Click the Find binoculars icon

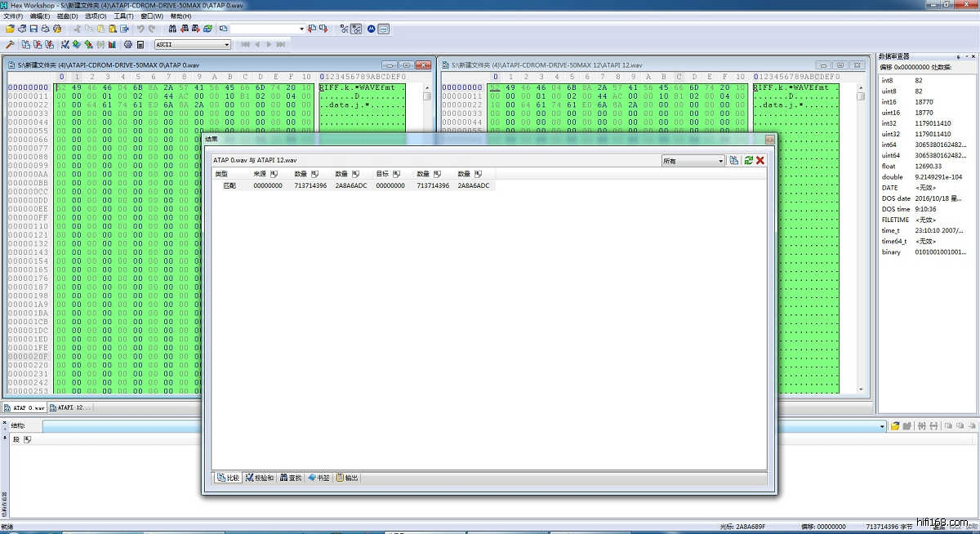click(x=172, y=29)
